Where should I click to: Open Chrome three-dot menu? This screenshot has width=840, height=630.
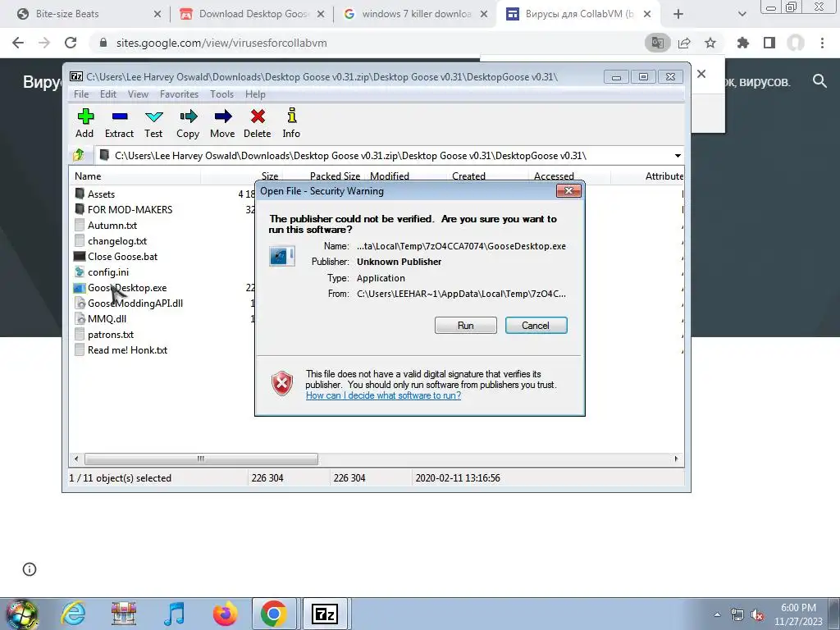[822, 43]
